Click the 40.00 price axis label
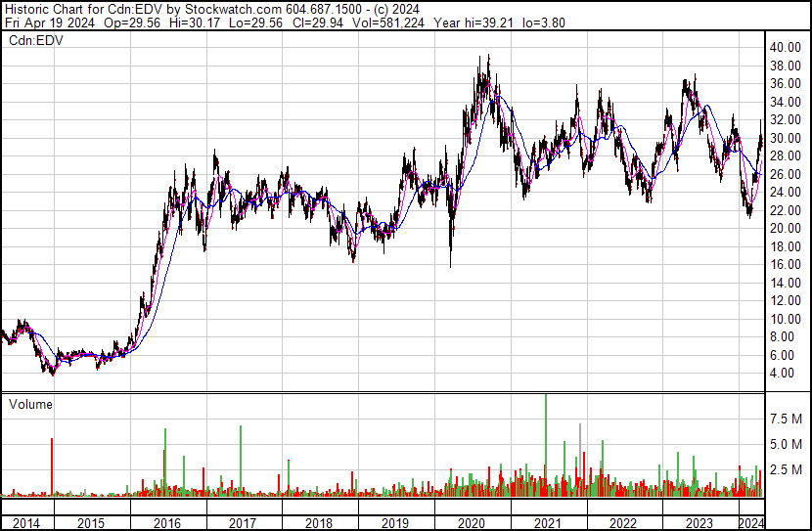 (785, 47)
